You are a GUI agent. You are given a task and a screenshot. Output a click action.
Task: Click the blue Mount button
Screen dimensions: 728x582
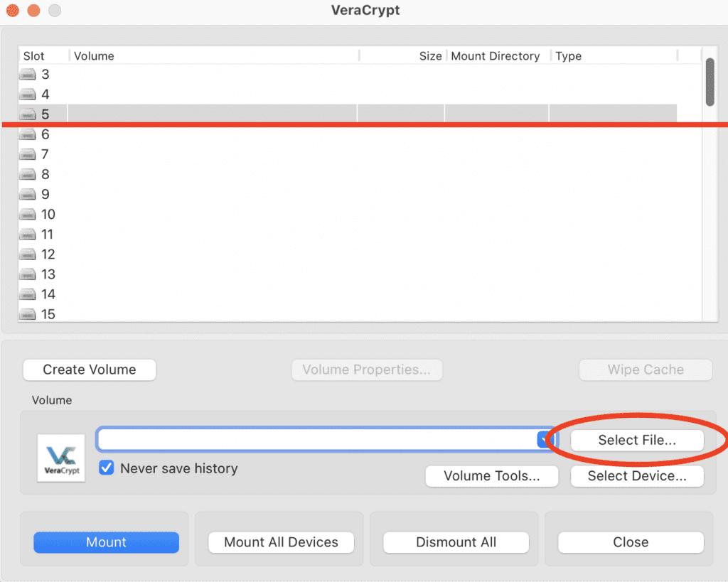point(107,542)
